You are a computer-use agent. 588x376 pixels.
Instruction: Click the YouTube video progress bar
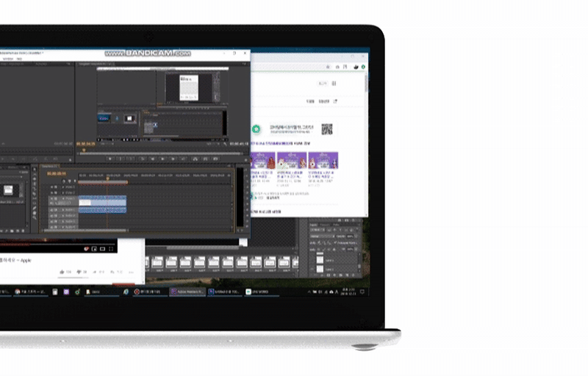(x=59, y=242)
